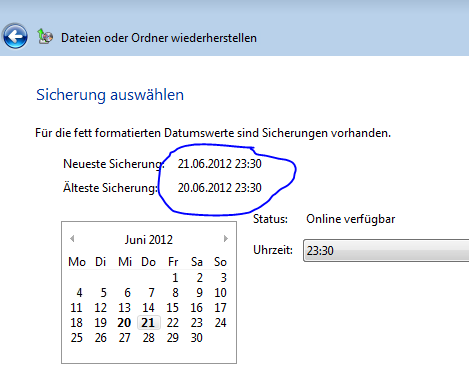Viewport: 469px width, 374px height.
Task: Click the Mi weekday header
Action: click(125, 262)
